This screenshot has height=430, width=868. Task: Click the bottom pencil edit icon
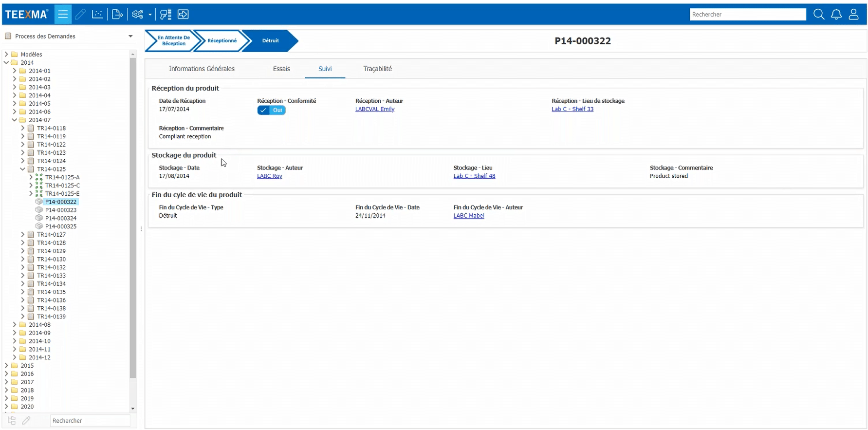click(x=26, y=420)
